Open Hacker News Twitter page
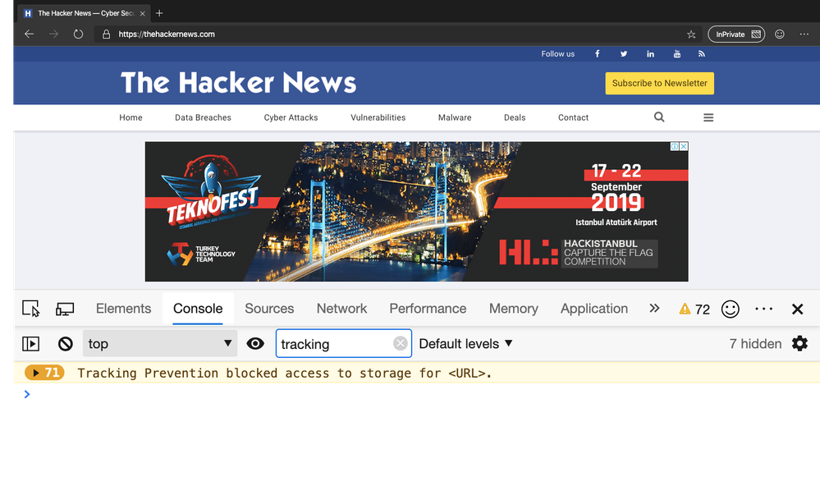The image size is (820, 504). [x=623, y=54]
